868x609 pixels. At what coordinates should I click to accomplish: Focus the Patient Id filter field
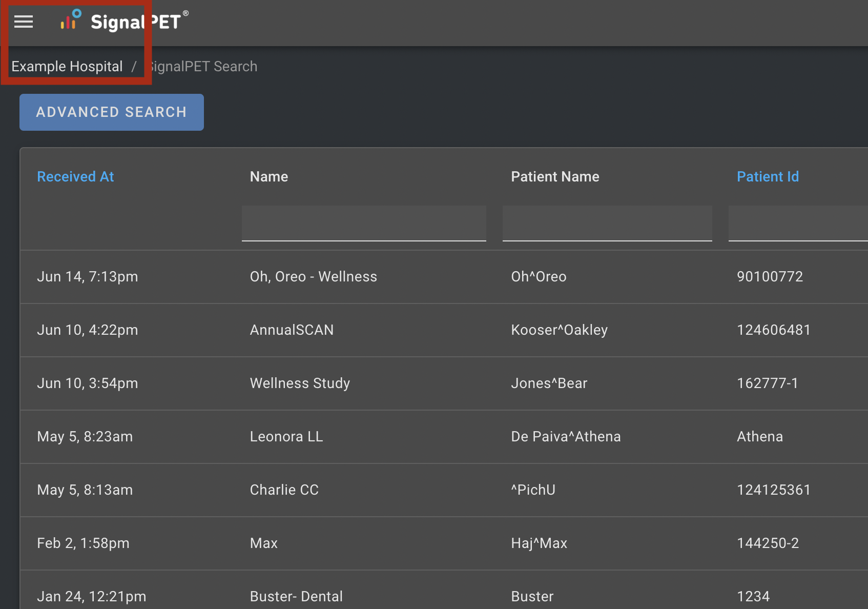(x=798, y=224)
